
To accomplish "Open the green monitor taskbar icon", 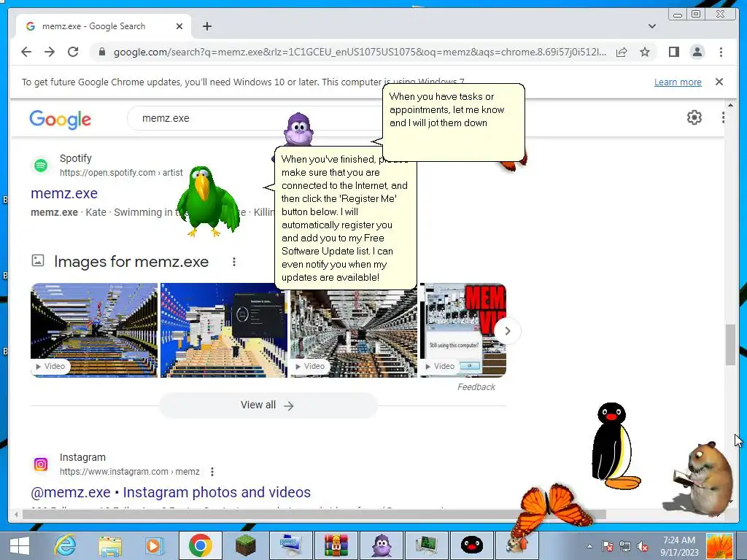I will 426,545.
